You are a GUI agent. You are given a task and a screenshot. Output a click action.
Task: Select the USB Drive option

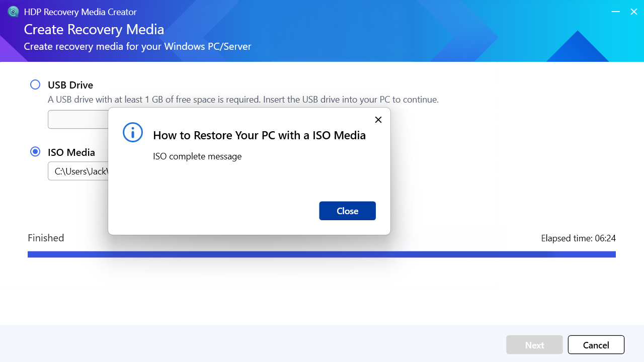click(x=35, y=84)
